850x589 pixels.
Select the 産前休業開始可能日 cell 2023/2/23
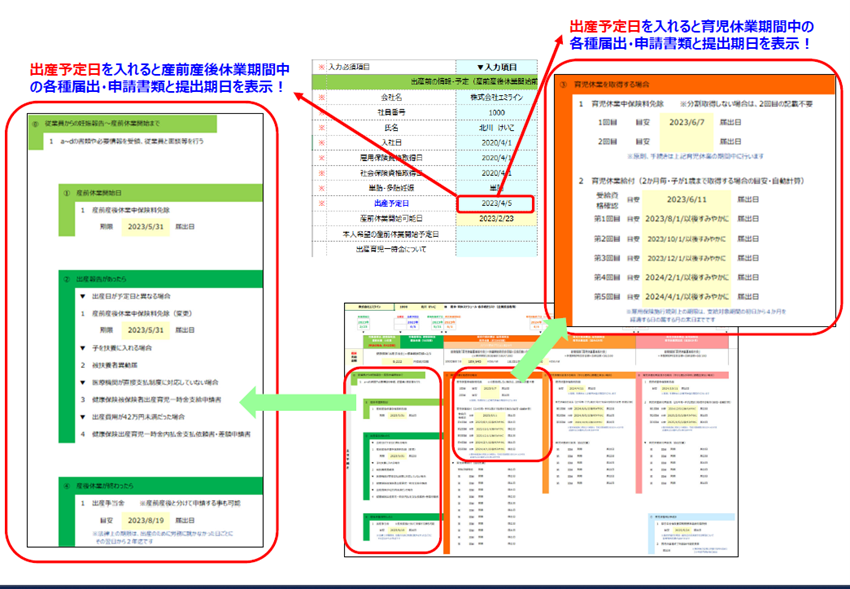tap(497, 219)
